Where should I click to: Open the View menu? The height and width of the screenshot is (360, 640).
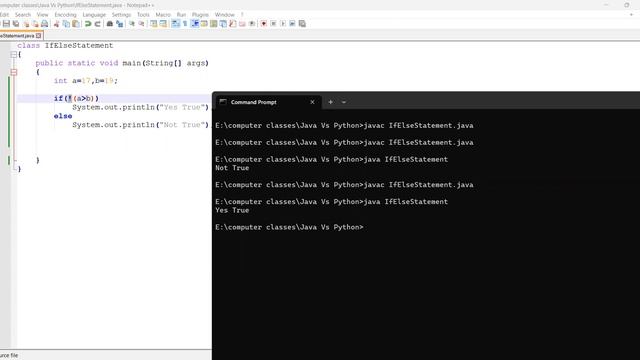pyautogui.click(x=42, y=15)
